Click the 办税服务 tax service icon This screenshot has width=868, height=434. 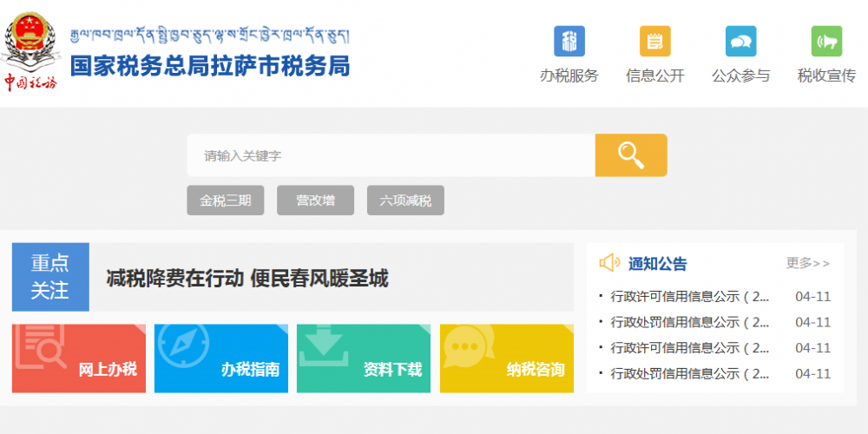(x=569, y=42)
